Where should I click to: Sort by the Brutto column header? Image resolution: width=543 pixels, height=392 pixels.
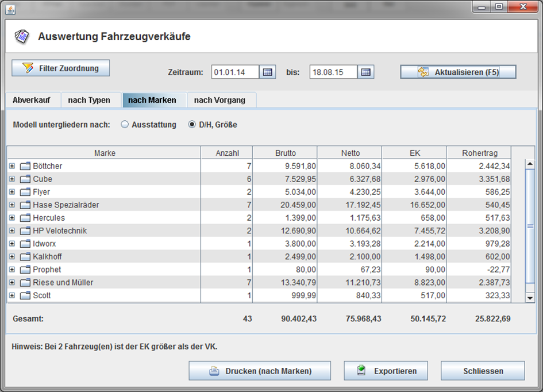(285, 153)
